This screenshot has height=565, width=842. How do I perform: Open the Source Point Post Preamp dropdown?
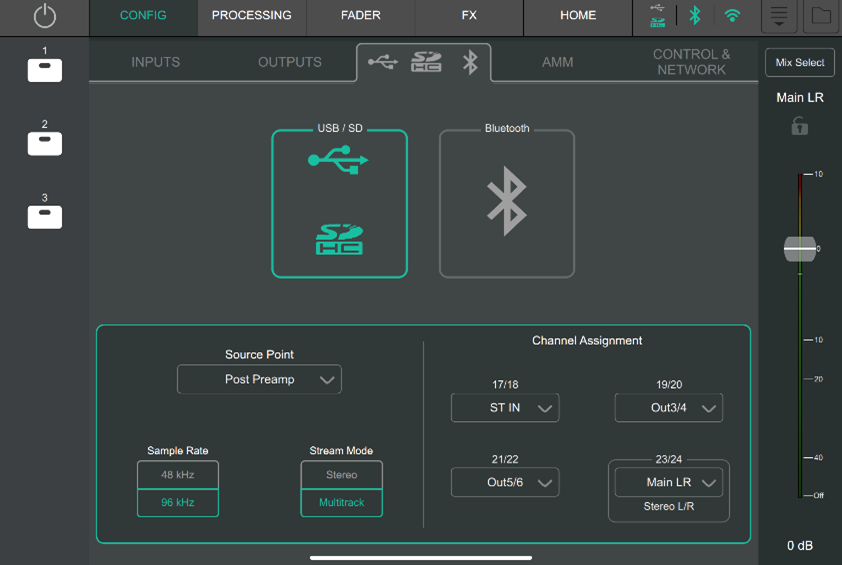pos(259,379)
